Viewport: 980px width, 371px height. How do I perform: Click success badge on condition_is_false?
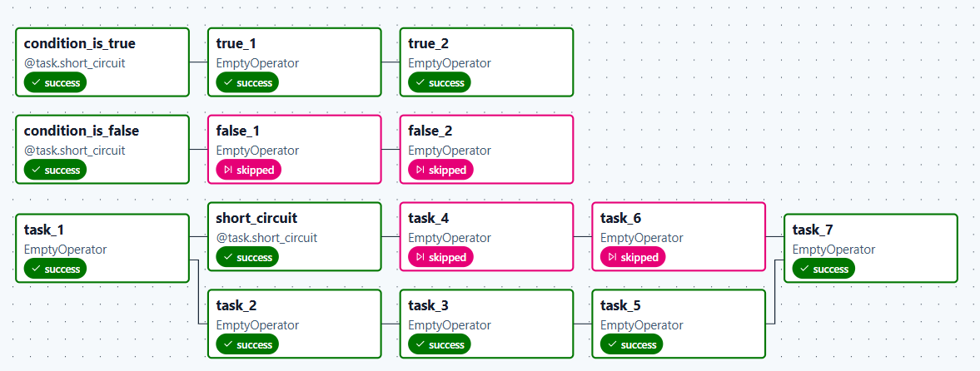55,171
